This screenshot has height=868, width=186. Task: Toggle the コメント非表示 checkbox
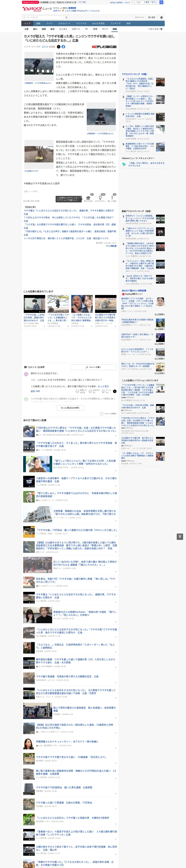click(102, 413)
